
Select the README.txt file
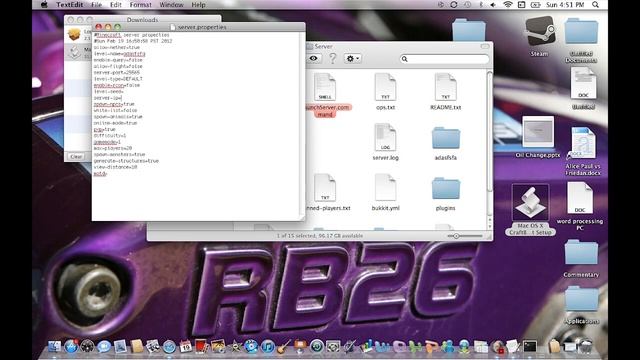pyautogui.click(x=445, y=91)
